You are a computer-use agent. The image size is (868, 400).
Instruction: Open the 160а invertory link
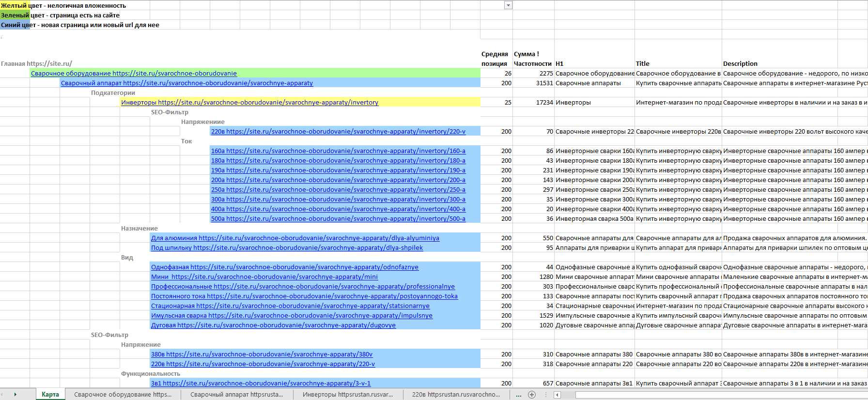tap(338, 151)
